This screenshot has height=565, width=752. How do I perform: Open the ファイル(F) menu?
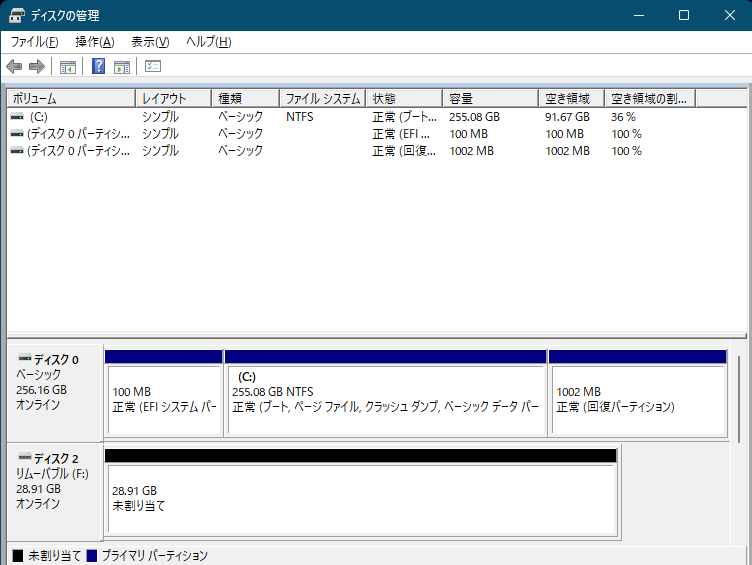click(34, 42)
